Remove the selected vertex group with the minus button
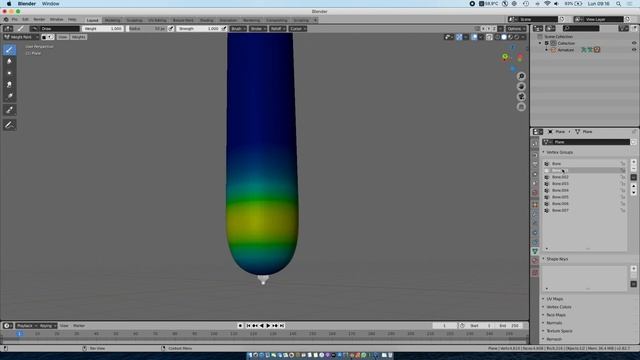The height and width of the screenshot is (360, 640). click(633, 169)
